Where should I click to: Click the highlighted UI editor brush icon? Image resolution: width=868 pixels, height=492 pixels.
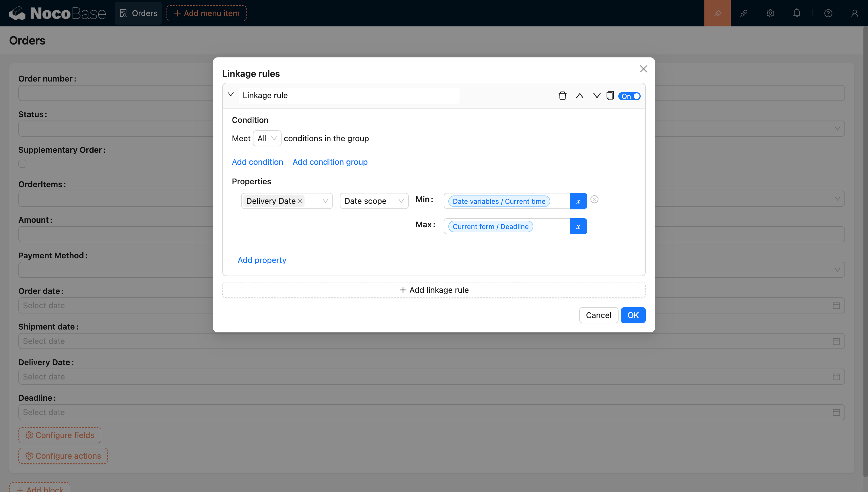click(717, 13)
